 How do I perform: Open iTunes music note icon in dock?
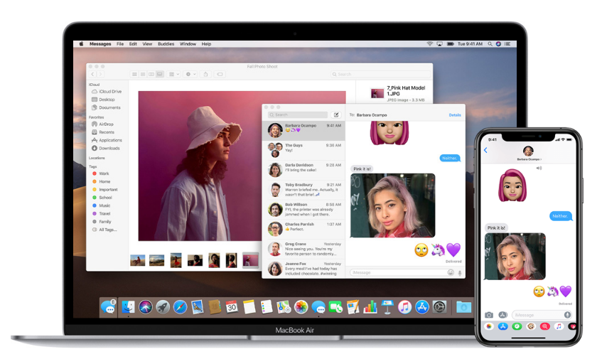(404, 307)
